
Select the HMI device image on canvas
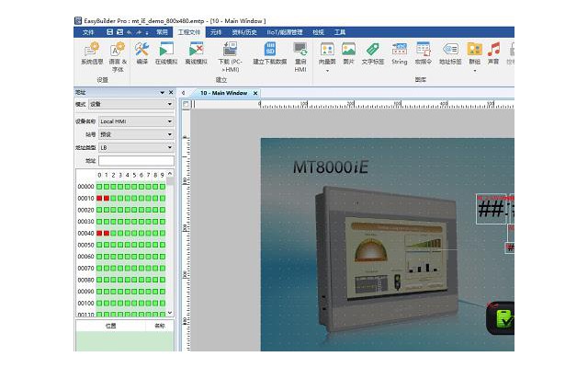click(386, 259)
